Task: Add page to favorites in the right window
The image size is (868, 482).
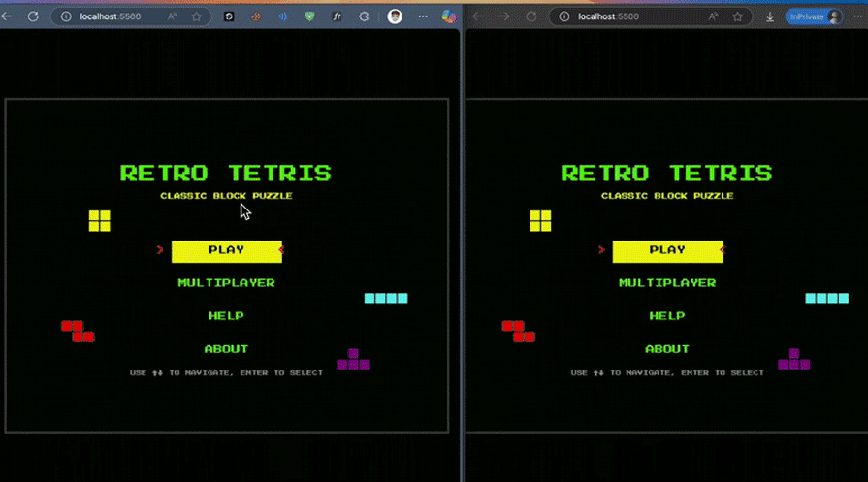Action: tap(737, 16)
